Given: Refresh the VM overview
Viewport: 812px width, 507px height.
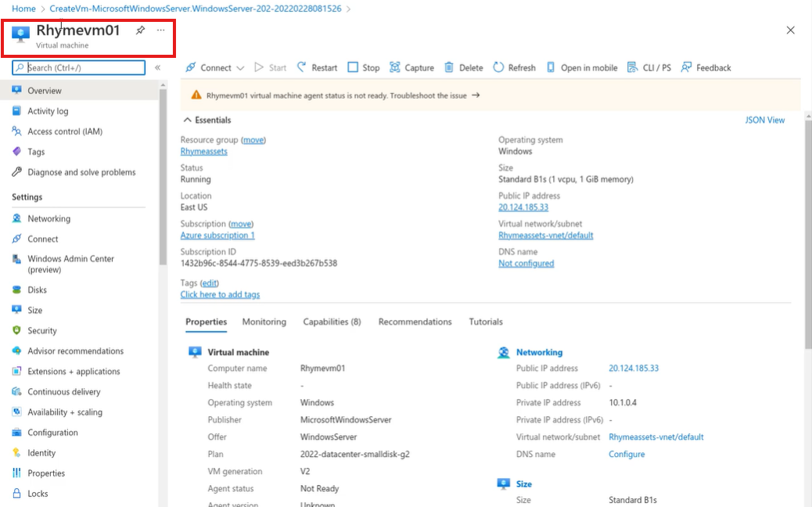Looking at the screenshot, I should point(514,67).
